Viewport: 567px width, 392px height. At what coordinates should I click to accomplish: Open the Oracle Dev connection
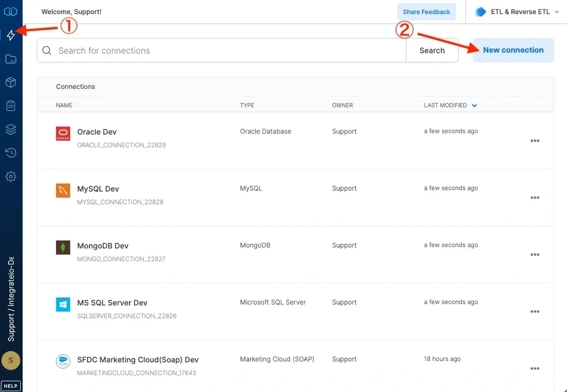97,132
